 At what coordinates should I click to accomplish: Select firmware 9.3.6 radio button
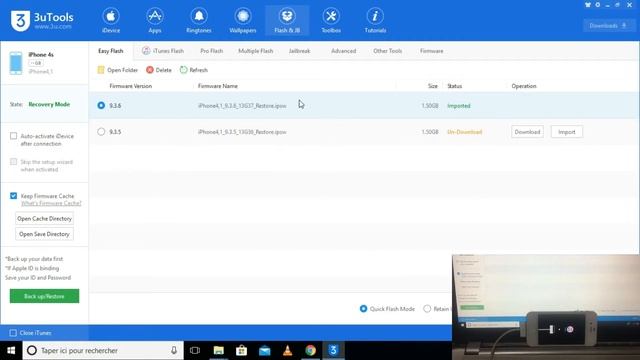tap(101, 105)
